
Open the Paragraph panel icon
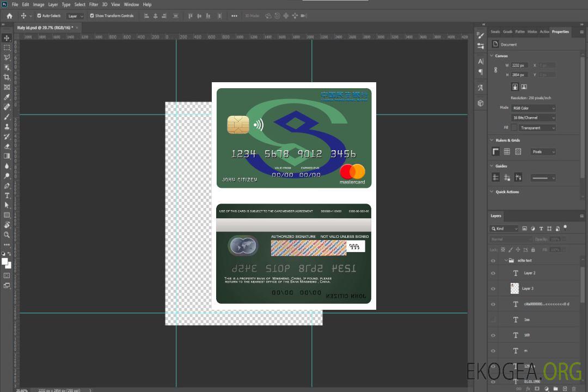[x=481, y=72]
